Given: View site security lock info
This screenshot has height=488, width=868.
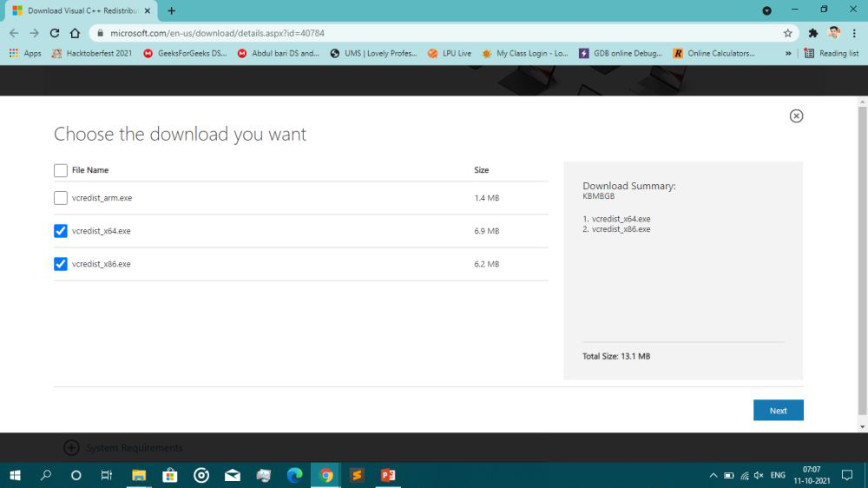Looking at the screenshot, I should click(x=100, y=33).
